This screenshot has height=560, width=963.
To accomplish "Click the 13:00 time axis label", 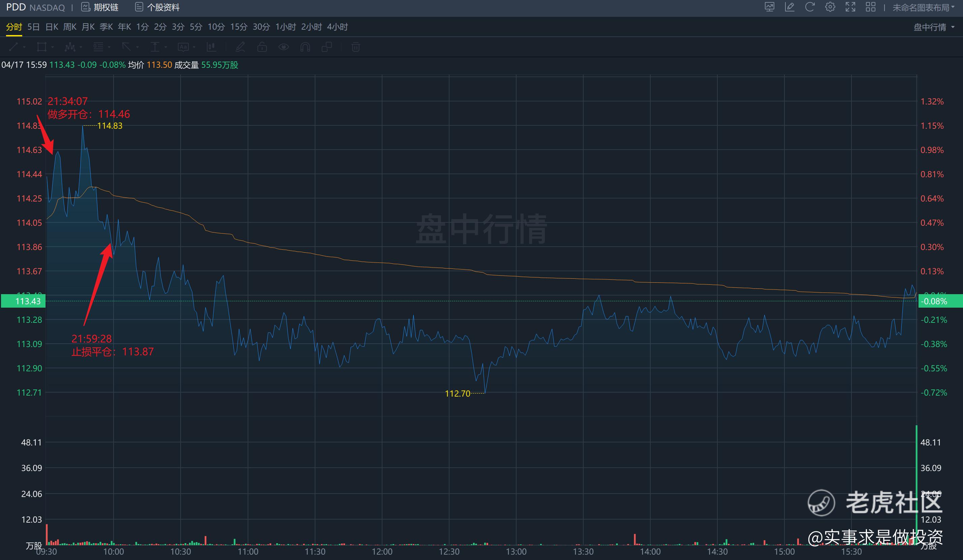I will (x=516, y=552).
